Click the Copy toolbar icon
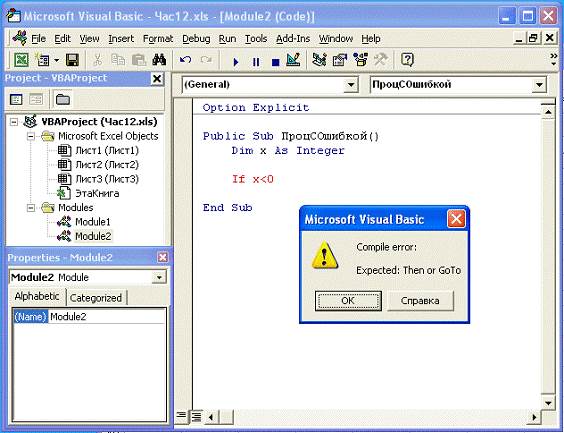This screenshot has height=433, width=564. coord(118,60)
